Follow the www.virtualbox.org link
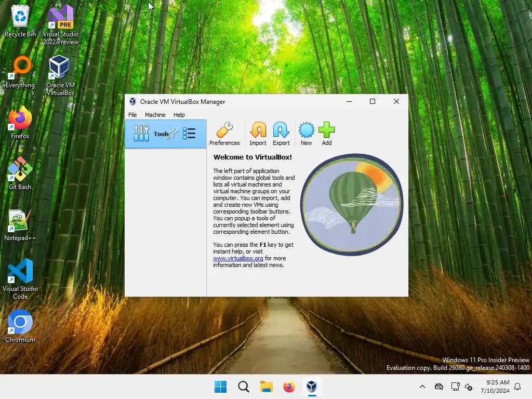This screenshot has height=399, width=532. coord(238,258)
